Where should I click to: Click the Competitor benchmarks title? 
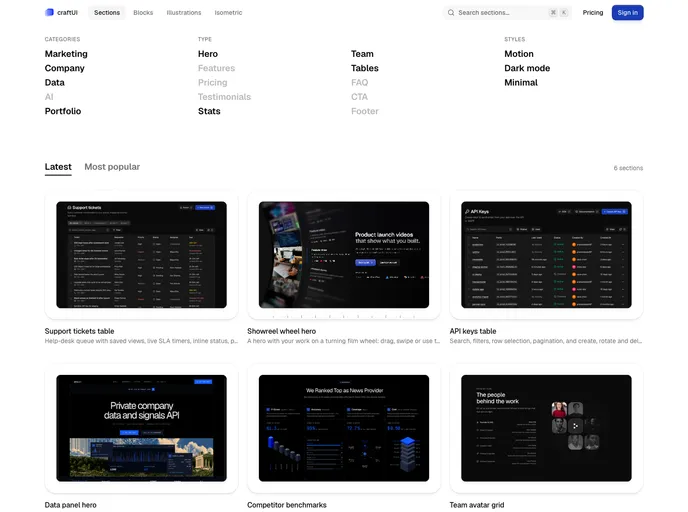point(287,505)
